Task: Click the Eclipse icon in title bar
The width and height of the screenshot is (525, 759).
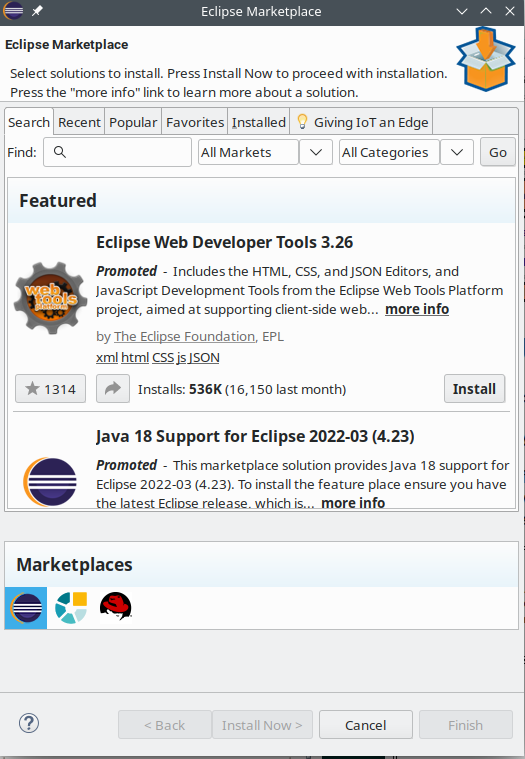Action: coord(13,11)
